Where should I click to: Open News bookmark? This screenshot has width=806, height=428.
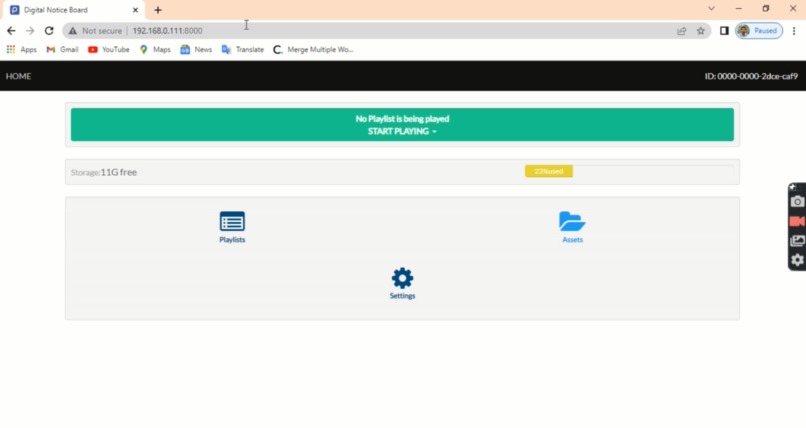pos(196,50)
